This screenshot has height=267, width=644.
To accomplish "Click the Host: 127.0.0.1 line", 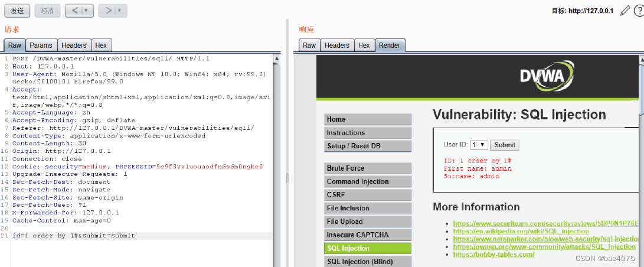I will click(43, 66).
